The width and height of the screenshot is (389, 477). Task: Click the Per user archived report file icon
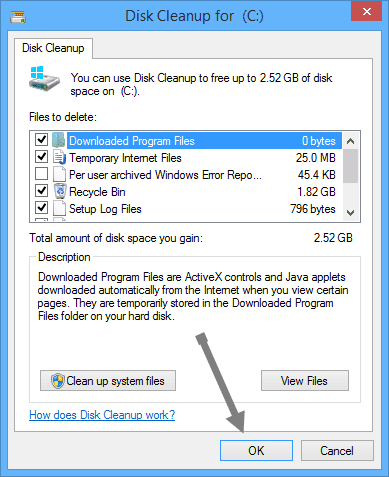click(59, 174)
